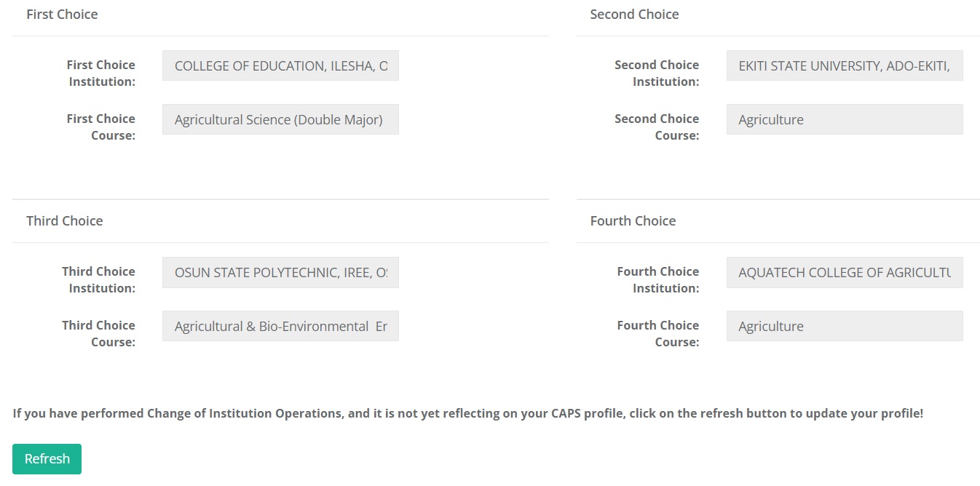
Task: Click the green Refresh button
Action: click(x=47, y=459)
